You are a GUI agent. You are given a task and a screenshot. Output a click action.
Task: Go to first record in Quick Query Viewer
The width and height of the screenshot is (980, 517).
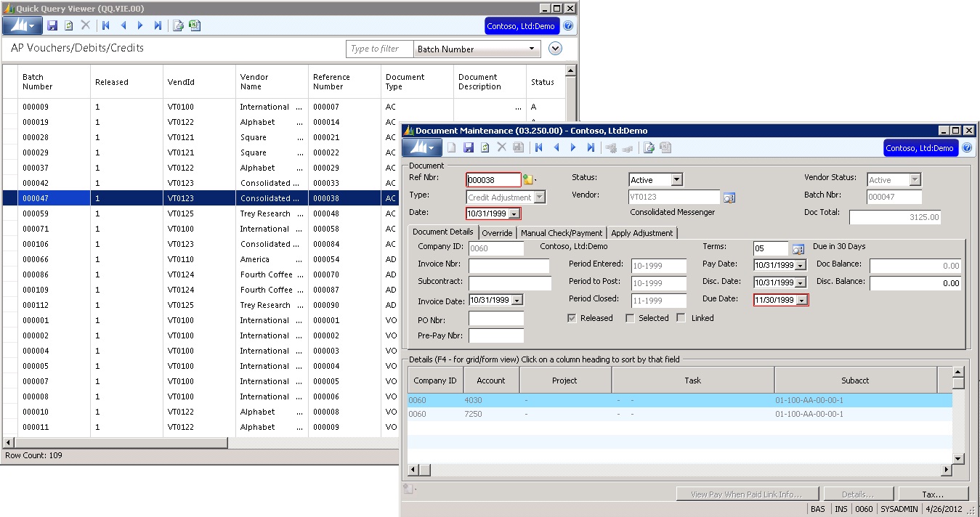pos(106,25)
